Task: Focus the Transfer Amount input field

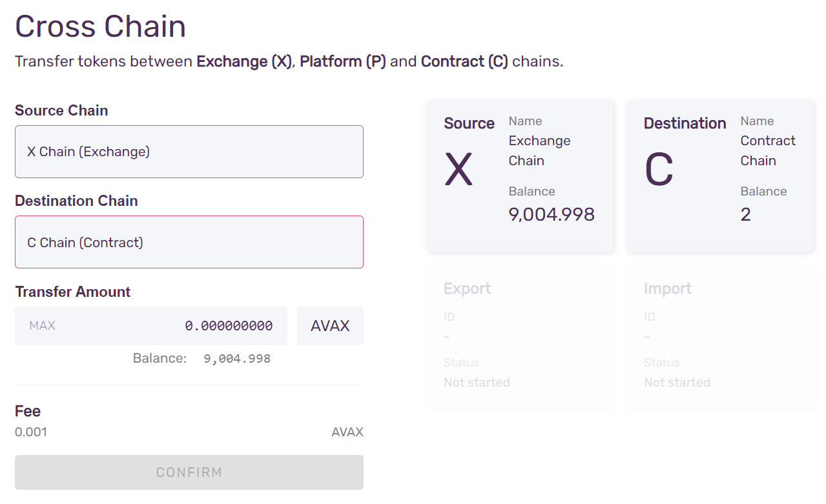Action: [151, 326]
